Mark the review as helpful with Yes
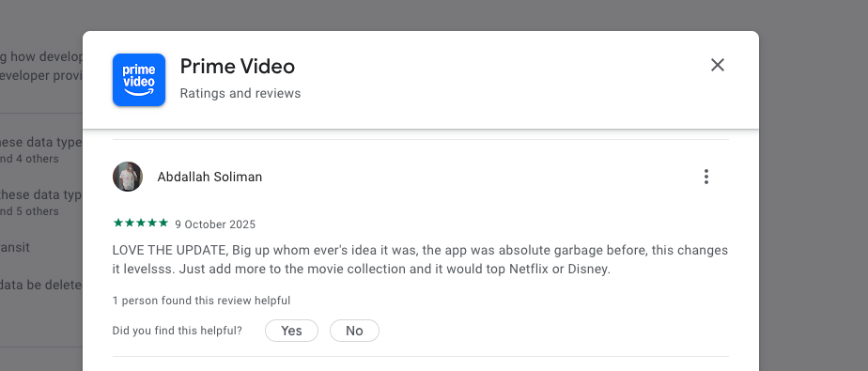The width and height of the screenshot is (868, 371). pyautogui.click(x=292, y=331)
